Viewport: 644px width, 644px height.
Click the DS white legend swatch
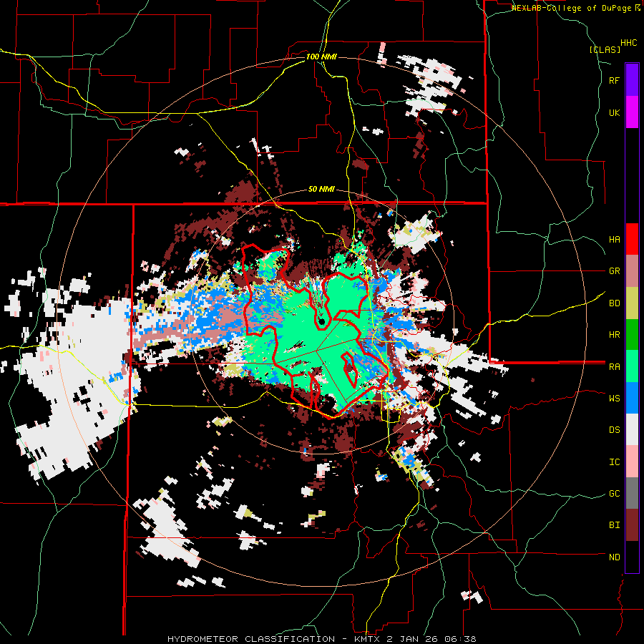pyautogui.click(x=632, y=429)
